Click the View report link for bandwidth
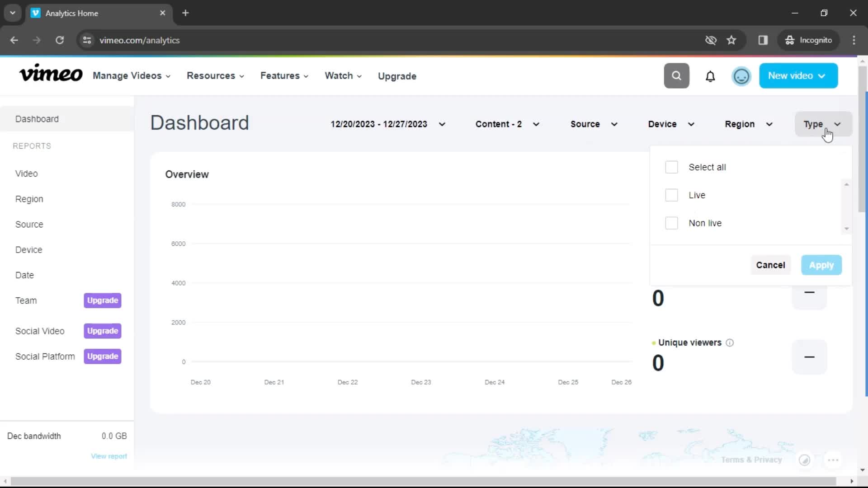Viewport: 868px width, 488px height. point(108,456)
